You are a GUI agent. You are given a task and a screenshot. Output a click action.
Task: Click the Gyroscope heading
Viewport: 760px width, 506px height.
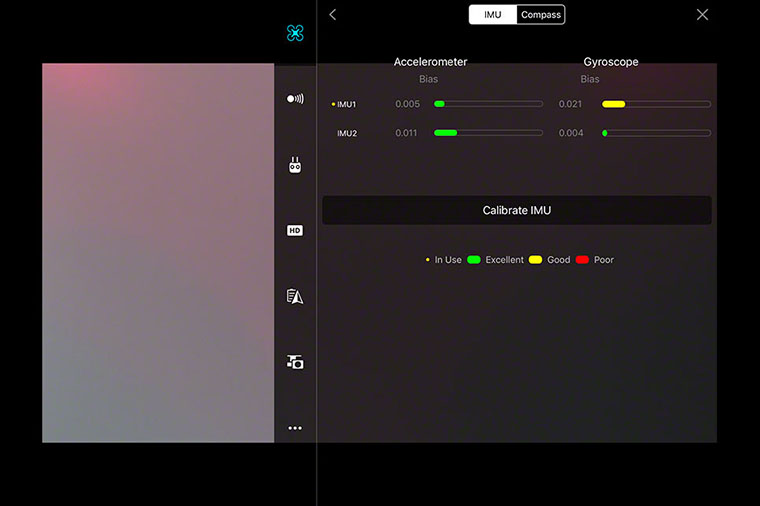(611, 62)
